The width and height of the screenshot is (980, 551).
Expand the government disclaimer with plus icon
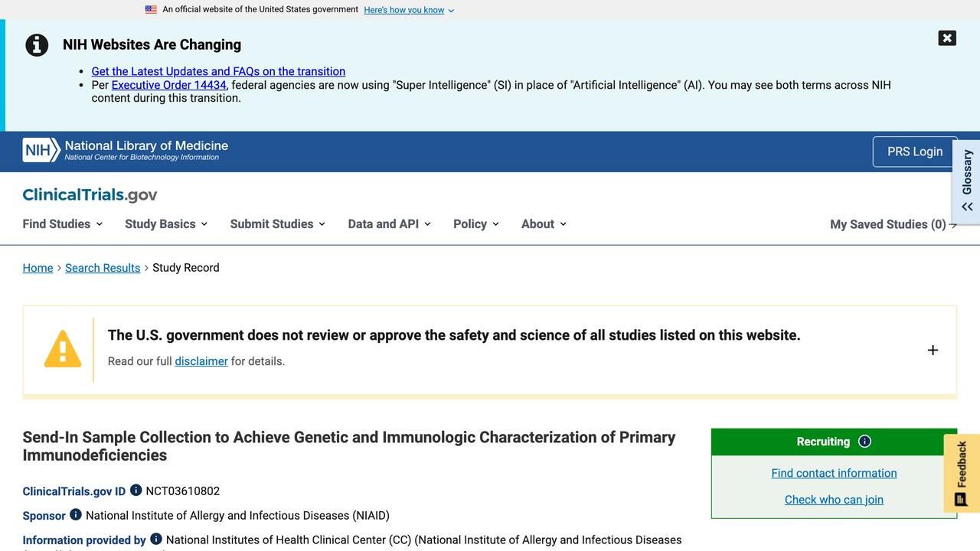933,350
